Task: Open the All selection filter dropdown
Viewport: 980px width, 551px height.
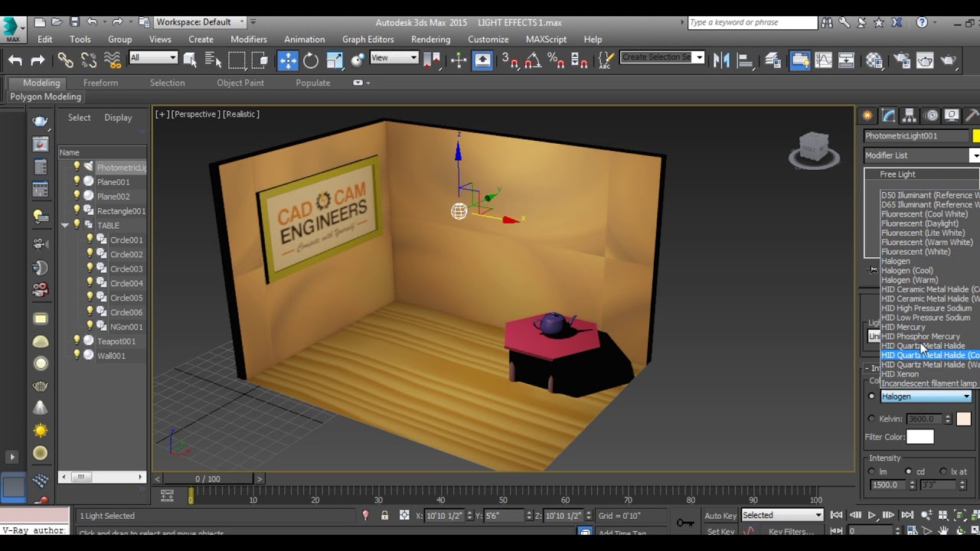Action: pyautogui.click(x=153, y=57)
